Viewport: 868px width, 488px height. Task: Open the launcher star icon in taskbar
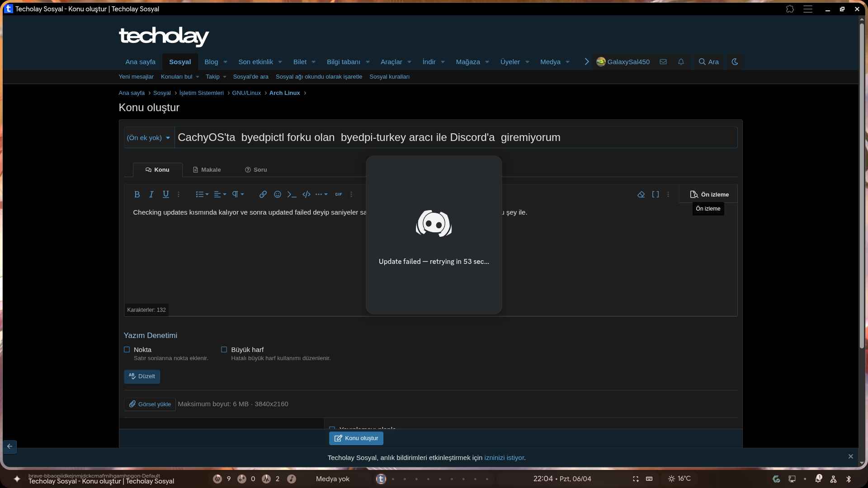(x=17, y=479)
